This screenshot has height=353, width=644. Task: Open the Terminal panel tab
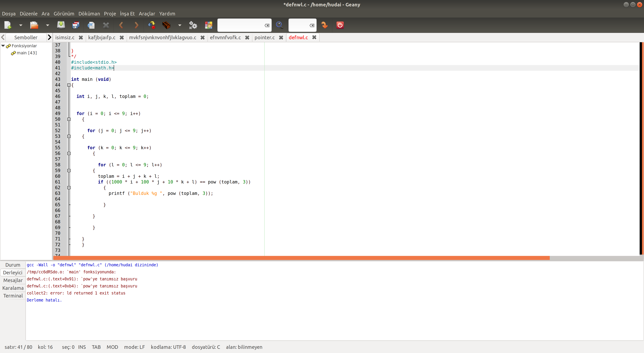tap(13, 296)
